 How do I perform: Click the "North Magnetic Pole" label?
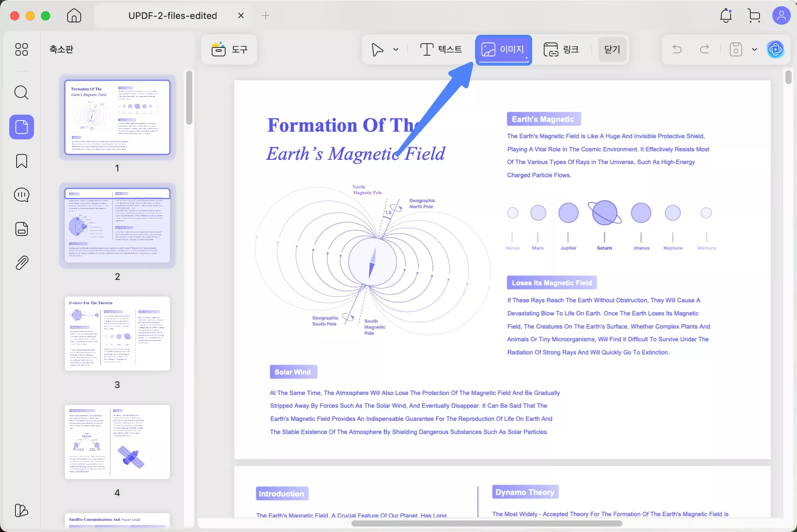click(367, 190)
